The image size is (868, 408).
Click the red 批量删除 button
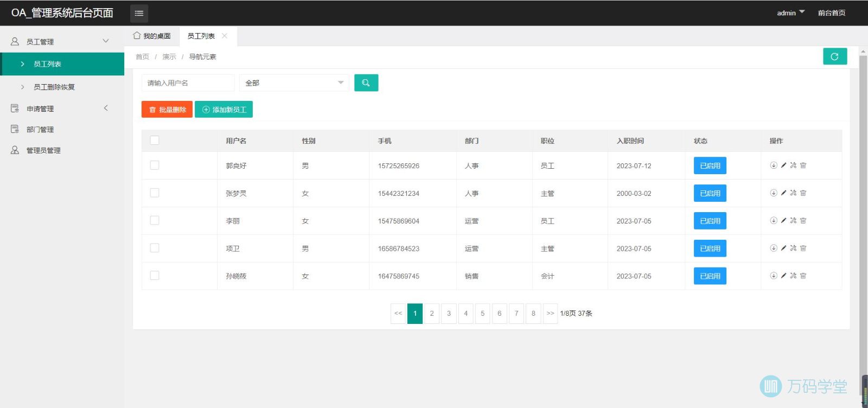[x=167, y=110]
